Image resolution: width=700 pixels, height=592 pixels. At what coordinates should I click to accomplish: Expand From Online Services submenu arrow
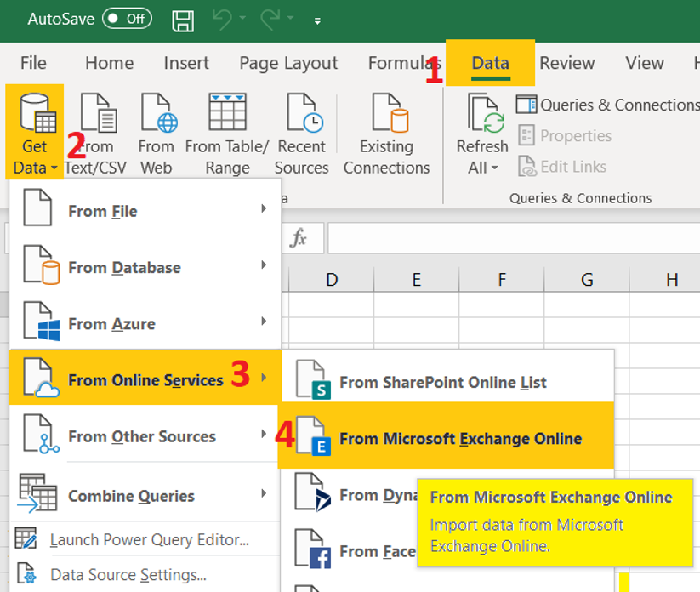pos(264,378)
